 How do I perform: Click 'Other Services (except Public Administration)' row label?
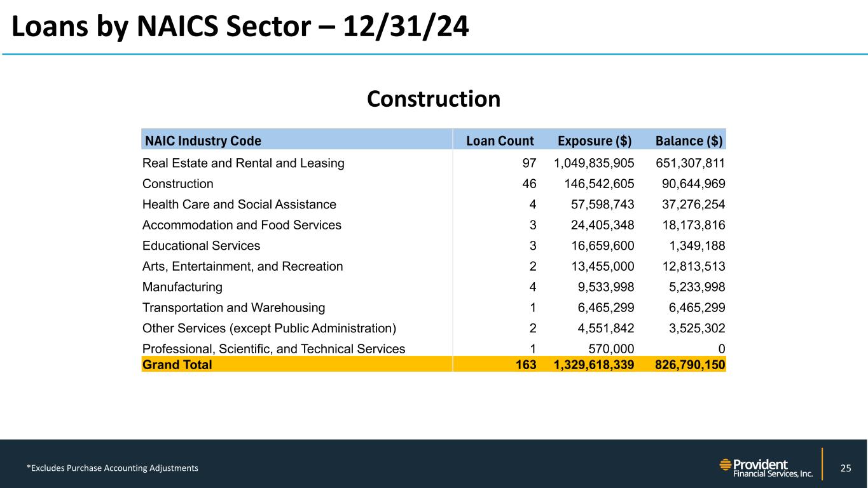[269, 329]
